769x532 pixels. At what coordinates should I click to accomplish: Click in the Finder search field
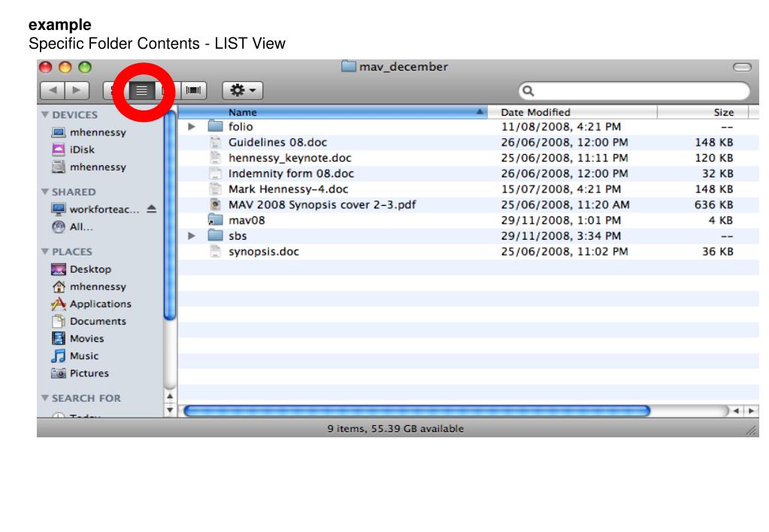point(634,91)
